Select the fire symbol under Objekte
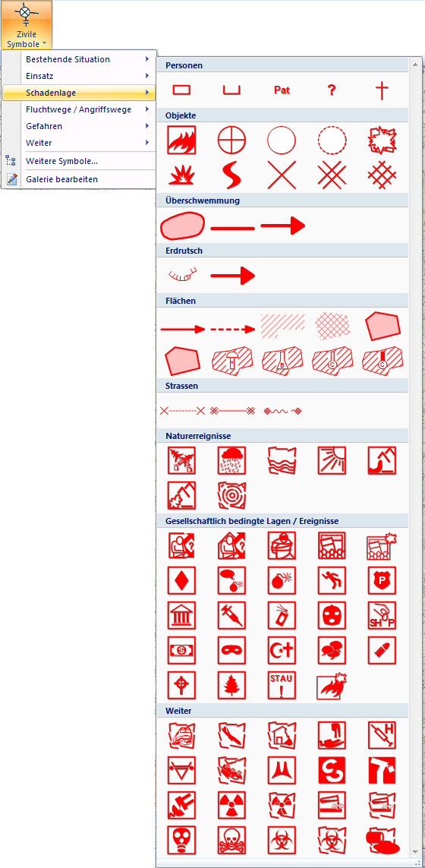 (181, 140)
